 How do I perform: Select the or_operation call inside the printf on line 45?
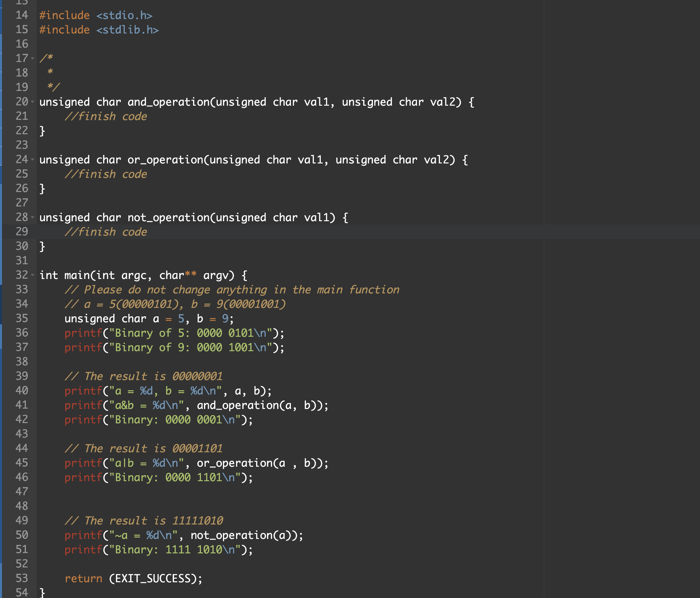[236, 463]
